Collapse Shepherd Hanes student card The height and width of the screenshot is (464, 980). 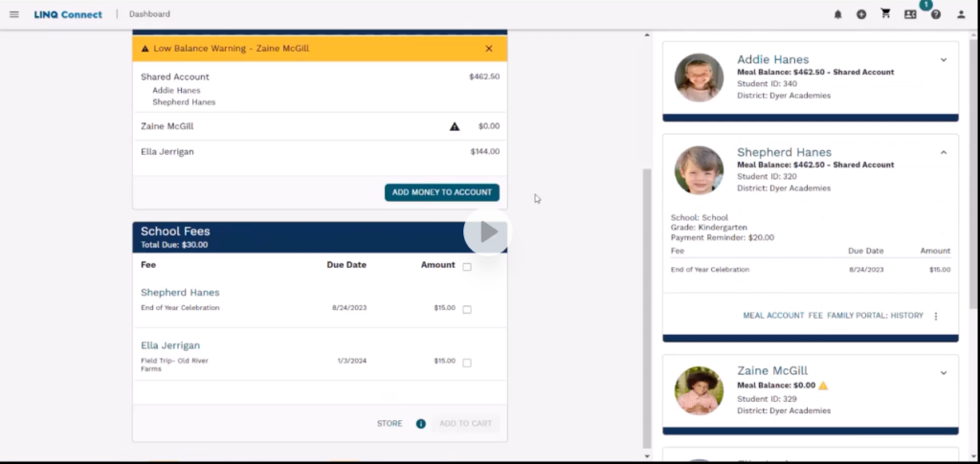[943, 153]
